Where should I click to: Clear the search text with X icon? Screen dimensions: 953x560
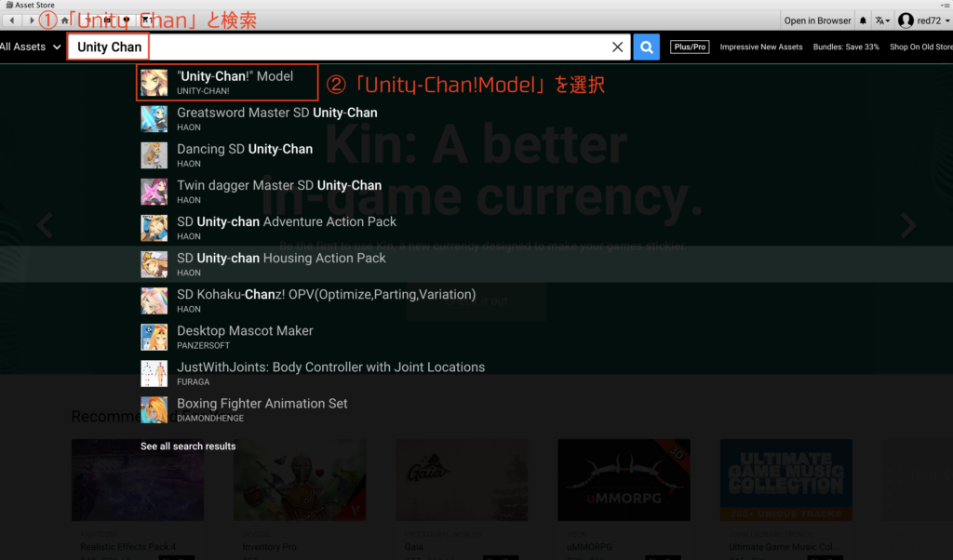coord(618,47)
